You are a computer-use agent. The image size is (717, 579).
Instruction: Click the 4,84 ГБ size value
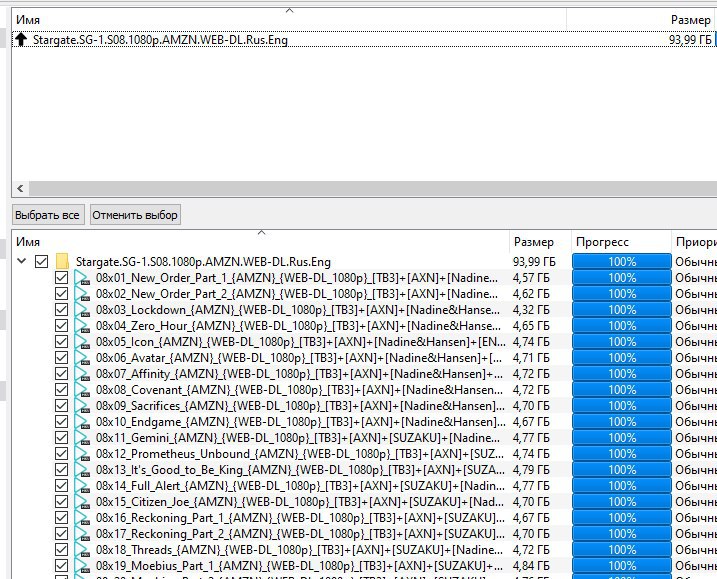pyautogui.click(x=531, y=566)
